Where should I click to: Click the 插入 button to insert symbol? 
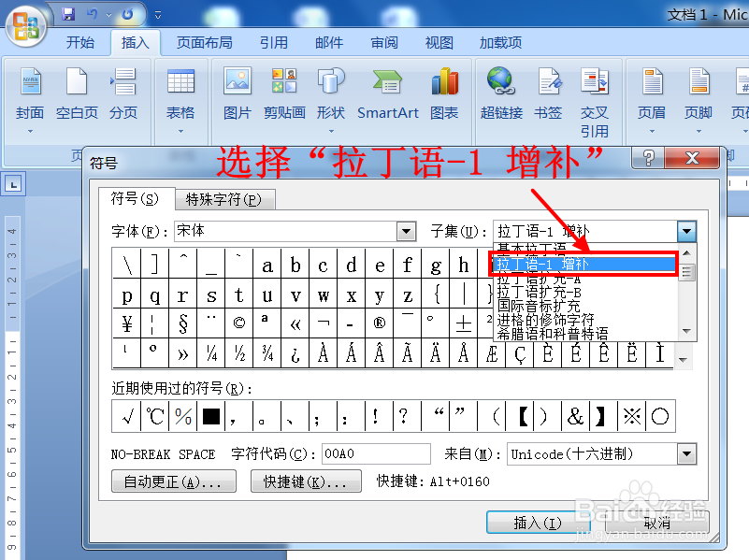coord(538,524)
